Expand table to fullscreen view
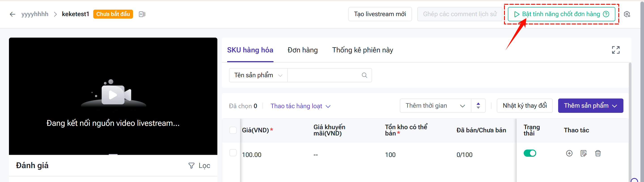 click(x=616, y=50)
